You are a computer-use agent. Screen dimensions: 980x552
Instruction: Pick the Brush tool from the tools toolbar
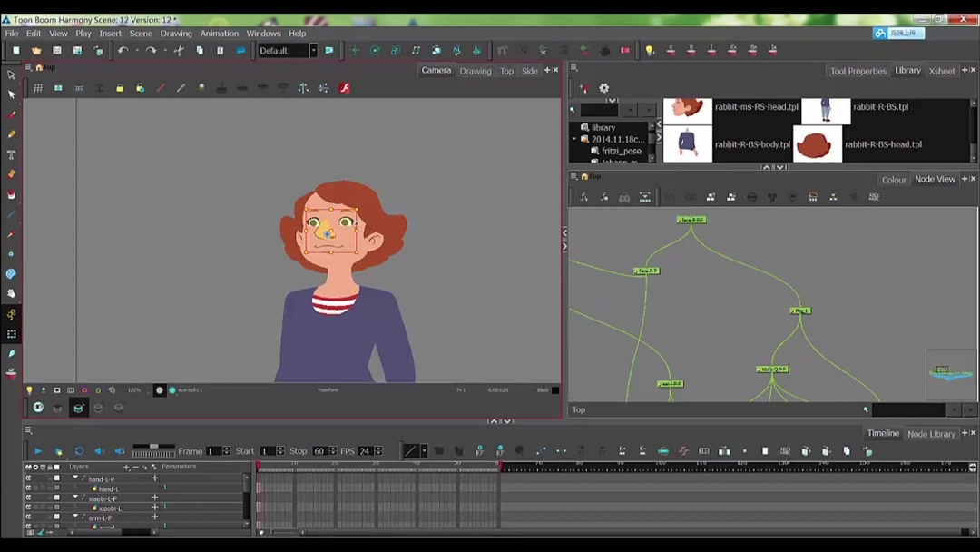pos(11,113)
